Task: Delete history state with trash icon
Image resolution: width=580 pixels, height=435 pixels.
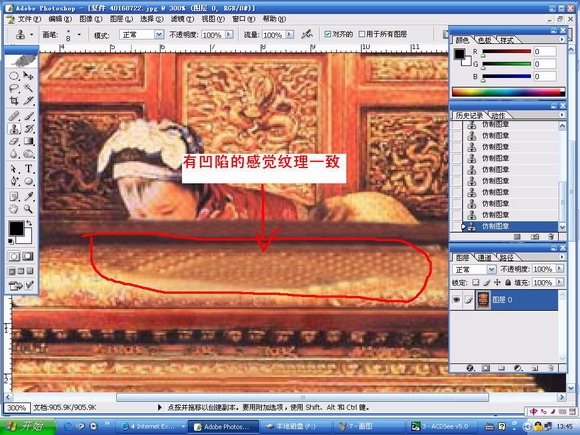Action: click(551, 237)
